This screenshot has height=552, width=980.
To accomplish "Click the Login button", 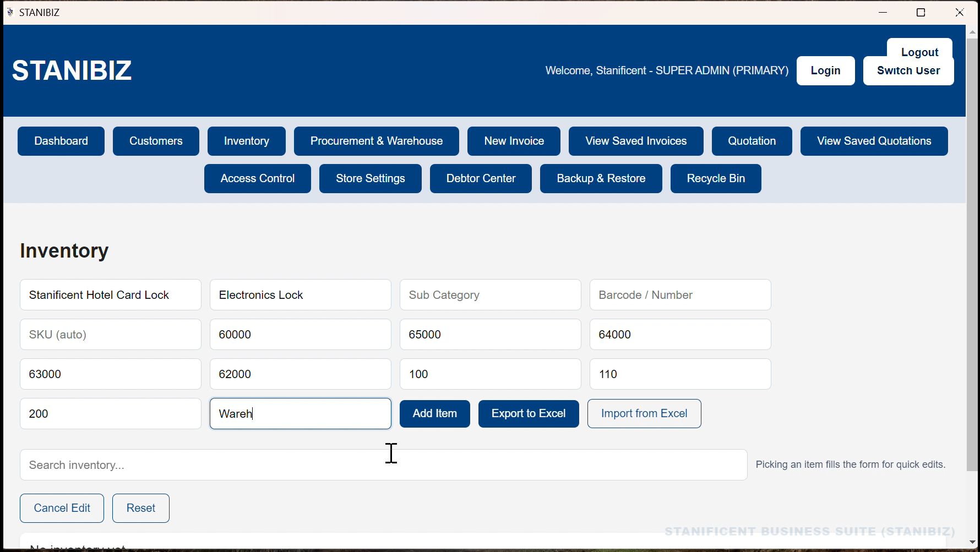I will tap(825, 70).
